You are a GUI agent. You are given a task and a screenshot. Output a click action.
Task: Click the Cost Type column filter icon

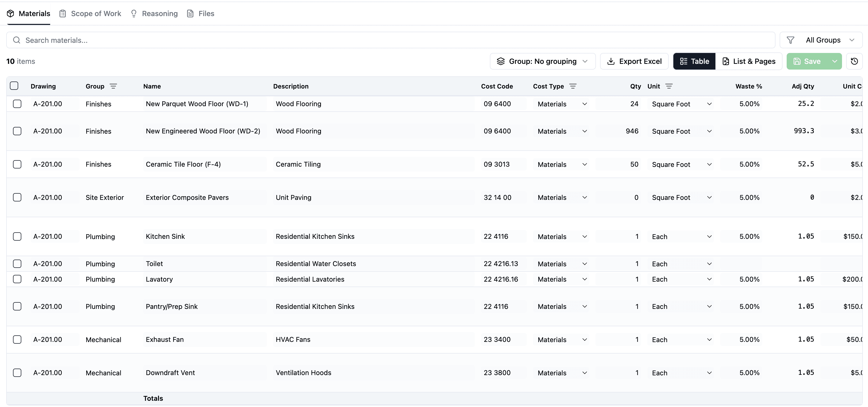click(573, 86)
